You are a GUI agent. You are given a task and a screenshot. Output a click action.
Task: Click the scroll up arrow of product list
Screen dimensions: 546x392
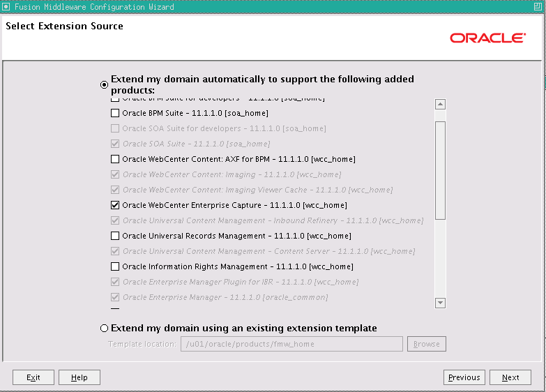tap(440, 104)
